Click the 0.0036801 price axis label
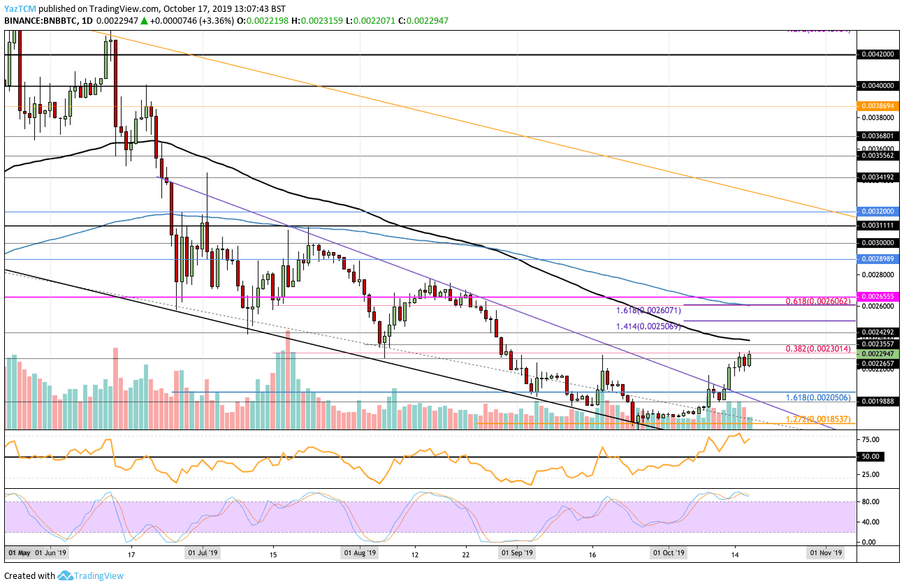 click(877, 137)
